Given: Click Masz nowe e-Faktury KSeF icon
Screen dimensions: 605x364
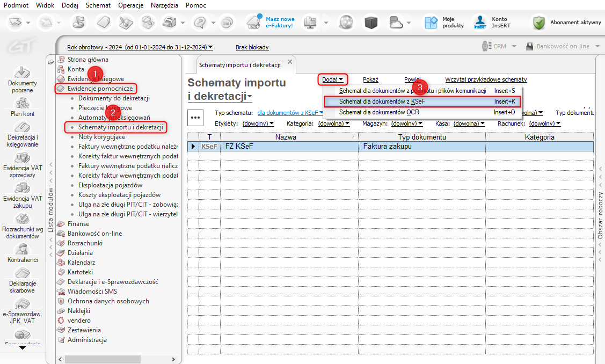Looking at the screenshot, I should tap(254, 23).
